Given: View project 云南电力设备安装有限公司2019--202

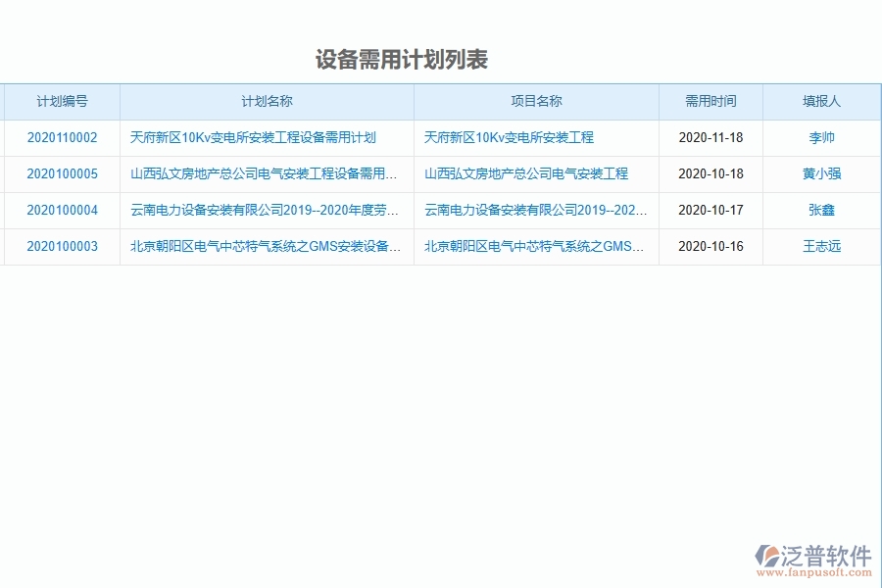Looking at the screenshot, I should 535,210.
